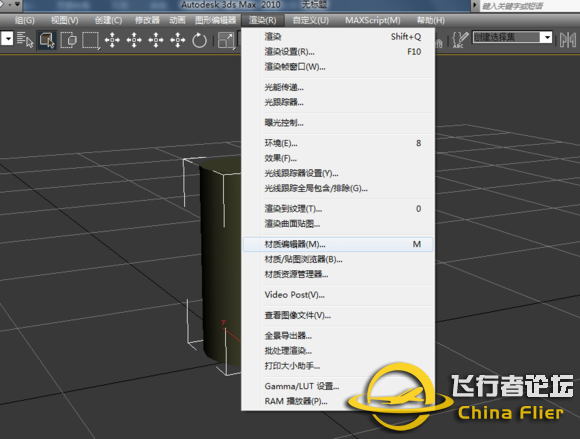Open 材质编辑器(M)... highlighted entry
The height and width of the screenshot is (439, 580).
coord(338,244)
